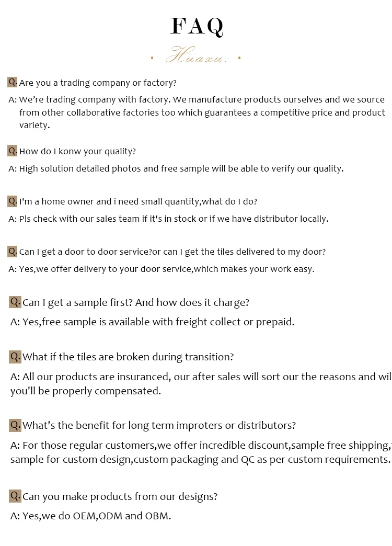The width and height of the screenshot is (392, 546).
Task: Click the FAQ heading at the top
Action: coord(197,26)
